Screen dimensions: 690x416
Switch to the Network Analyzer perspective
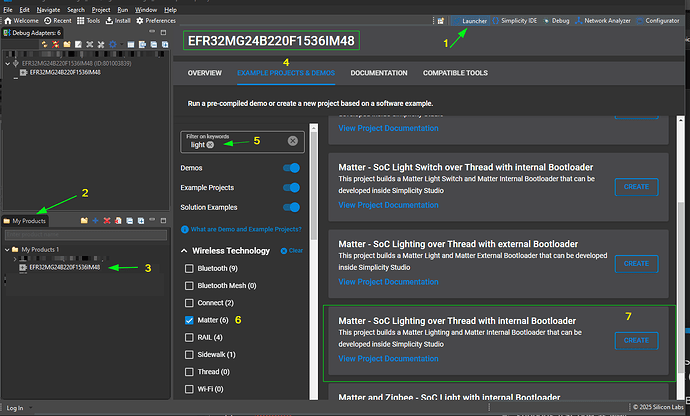coord(603,21)
